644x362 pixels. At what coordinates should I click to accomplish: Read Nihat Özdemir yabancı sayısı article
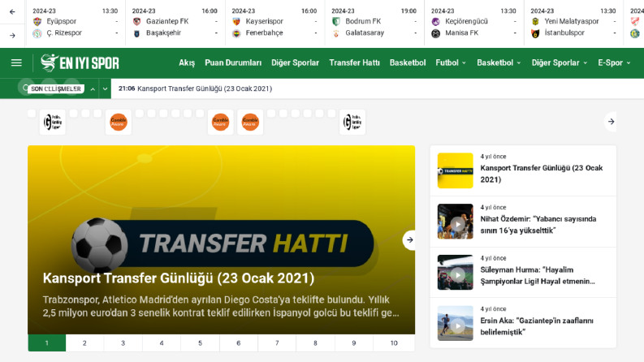538,225
